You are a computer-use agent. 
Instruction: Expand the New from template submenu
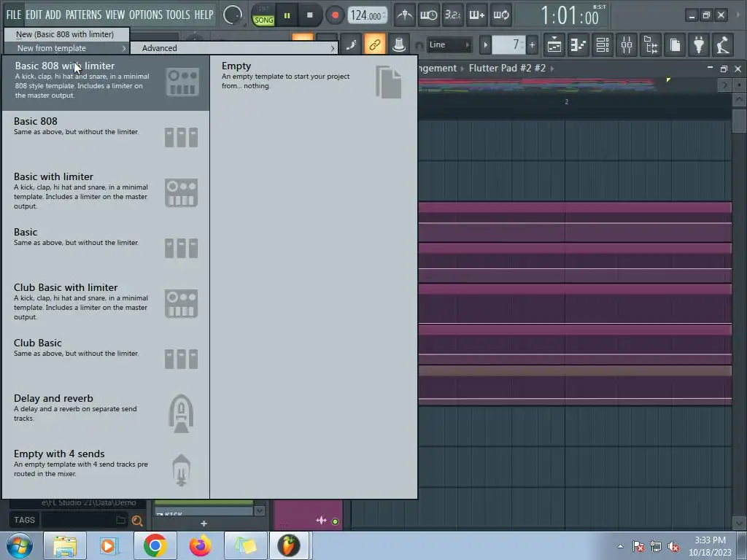(66, 48)
